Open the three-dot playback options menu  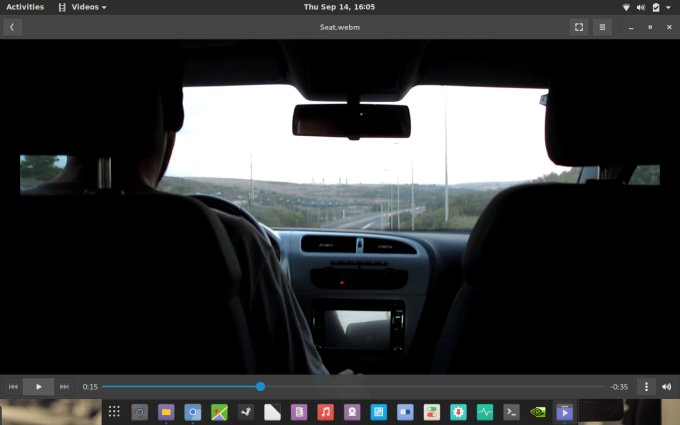646,386
